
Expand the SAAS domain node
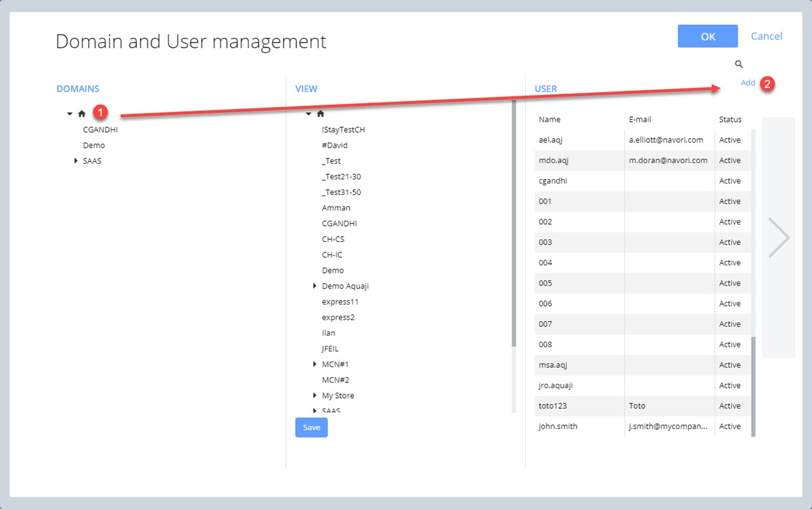click(76, 161)
